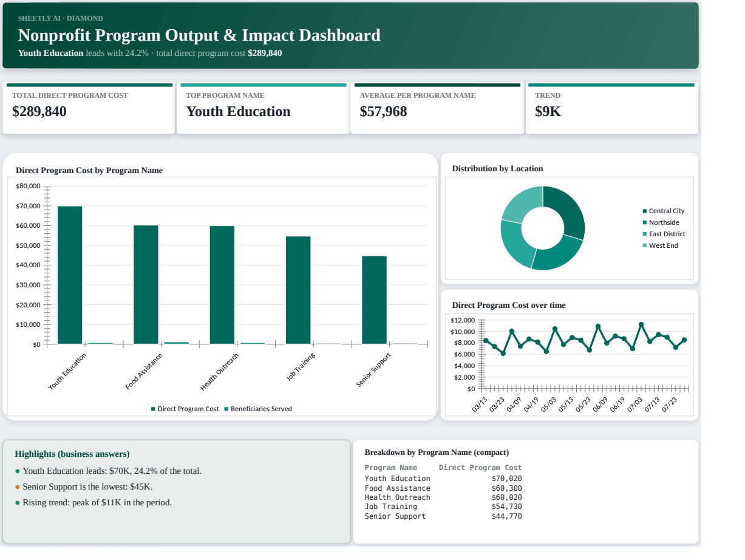
Task: Click the West End legend color swatch
Action: tap(645, 246)
